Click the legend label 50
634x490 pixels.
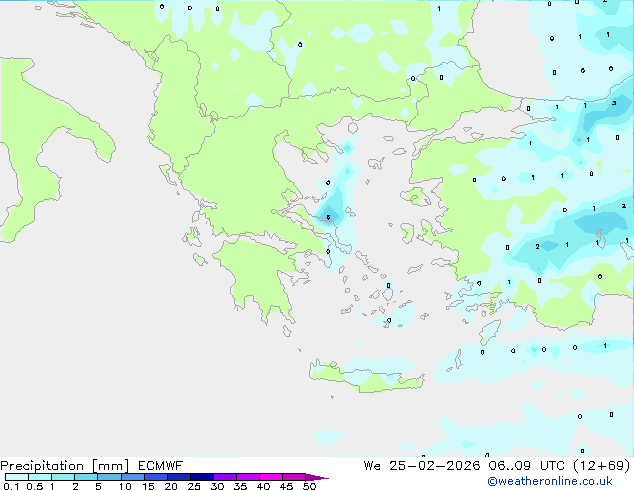click(x=309, y=486)
